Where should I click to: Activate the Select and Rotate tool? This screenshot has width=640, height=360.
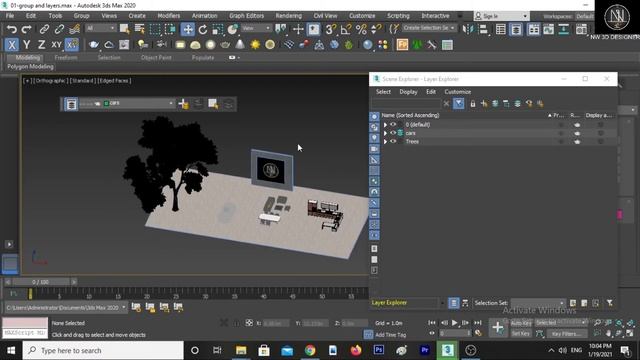203,29
